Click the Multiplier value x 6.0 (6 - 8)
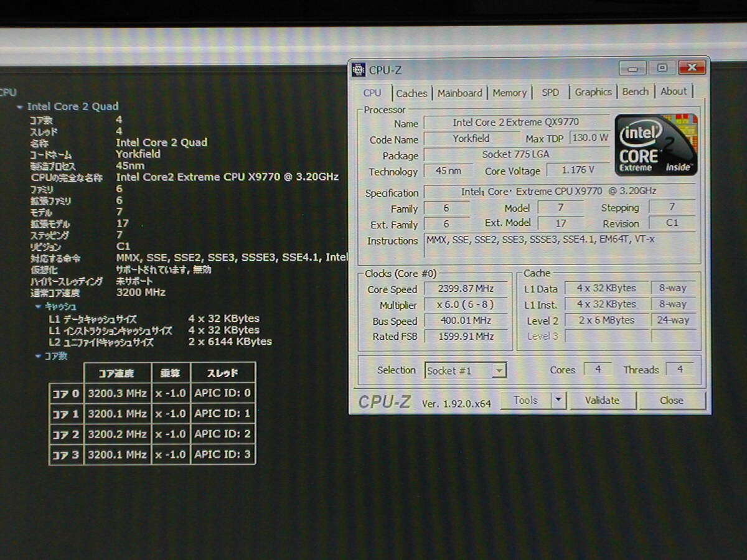The height and width of the screenshot is (560, 747). click(x=465, y=305)
